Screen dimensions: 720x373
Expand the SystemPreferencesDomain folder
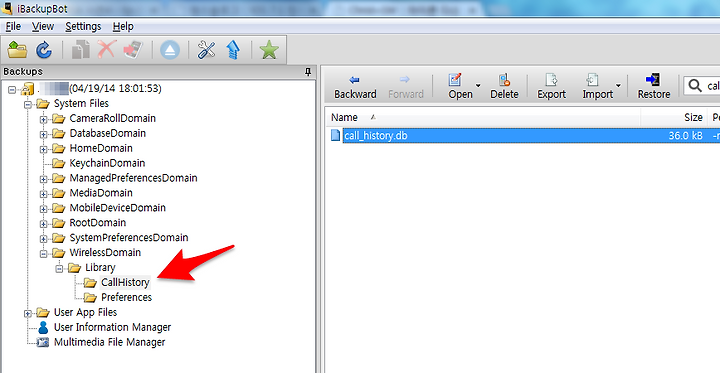(x=43, y=239)
